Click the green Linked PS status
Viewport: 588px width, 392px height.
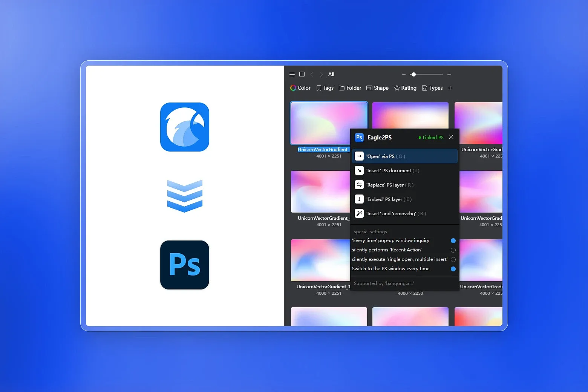431,138
